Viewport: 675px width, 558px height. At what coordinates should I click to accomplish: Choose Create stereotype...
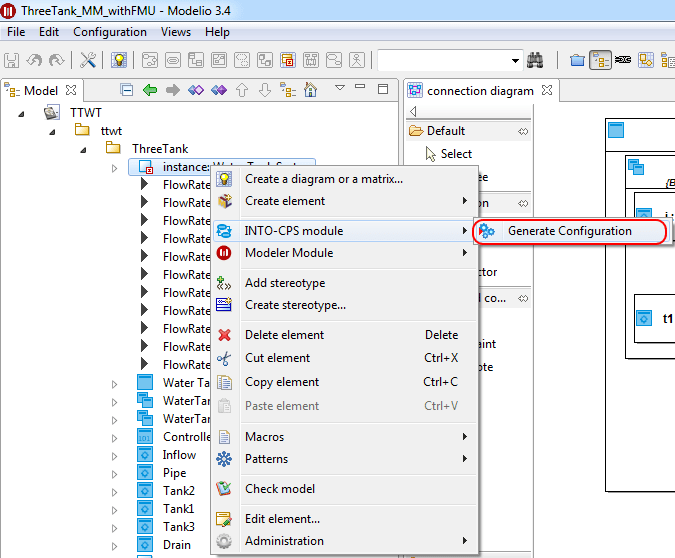[x=345, y=305]
